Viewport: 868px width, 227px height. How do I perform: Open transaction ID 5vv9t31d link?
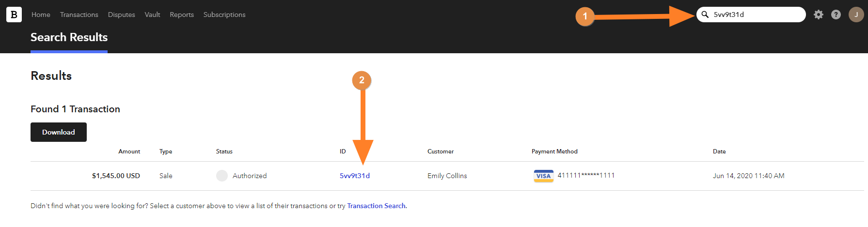coord(355,176)
